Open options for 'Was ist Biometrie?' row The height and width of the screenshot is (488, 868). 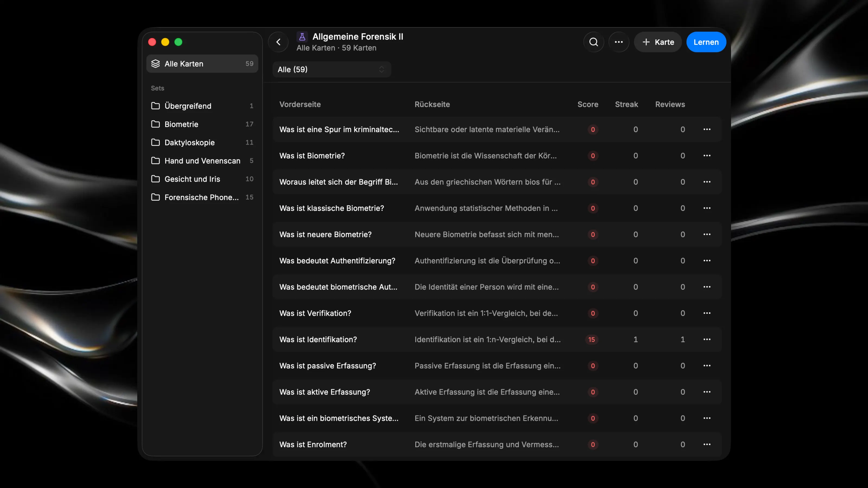(707, 156)
